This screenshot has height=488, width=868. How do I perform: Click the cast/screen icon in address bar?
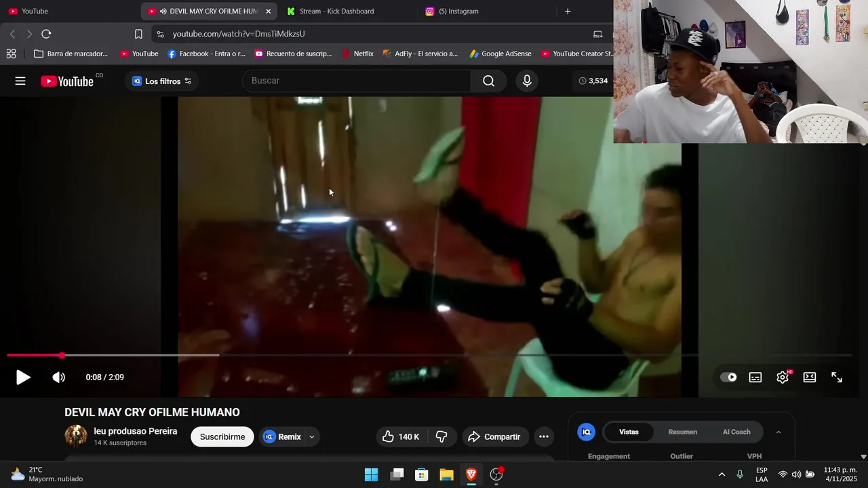597,34
